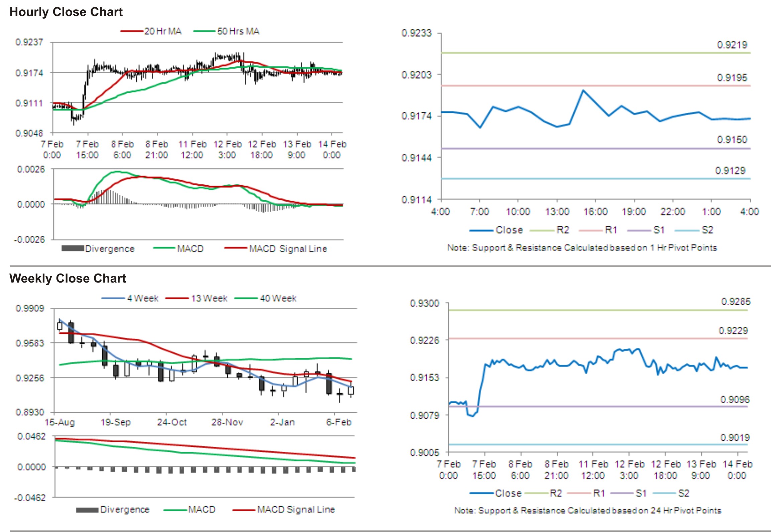Click the 0.9111 axis value
This screenshot has height=532, width=771.
point(29,103)
